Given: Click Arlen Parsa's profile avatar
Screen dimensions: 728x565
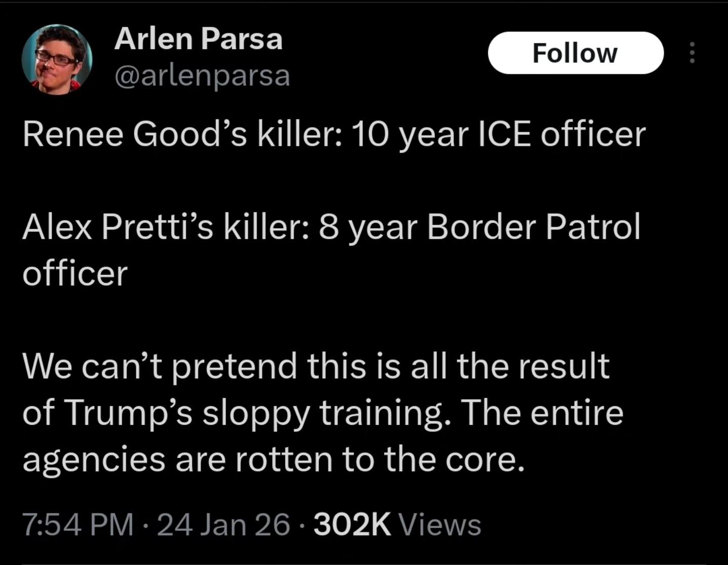Looking at the screenshot, I should [57, 60].
